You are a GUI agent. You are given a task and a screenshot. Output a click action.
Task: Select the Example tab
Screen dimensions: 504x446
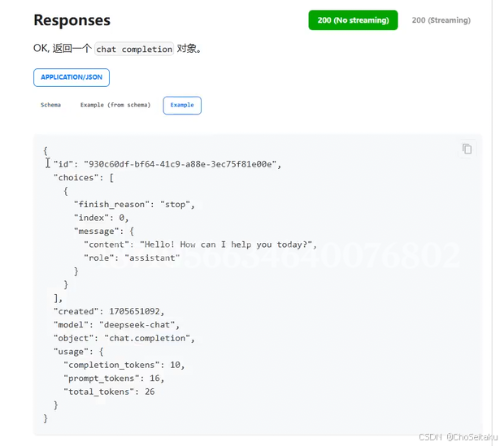[182, 105]
